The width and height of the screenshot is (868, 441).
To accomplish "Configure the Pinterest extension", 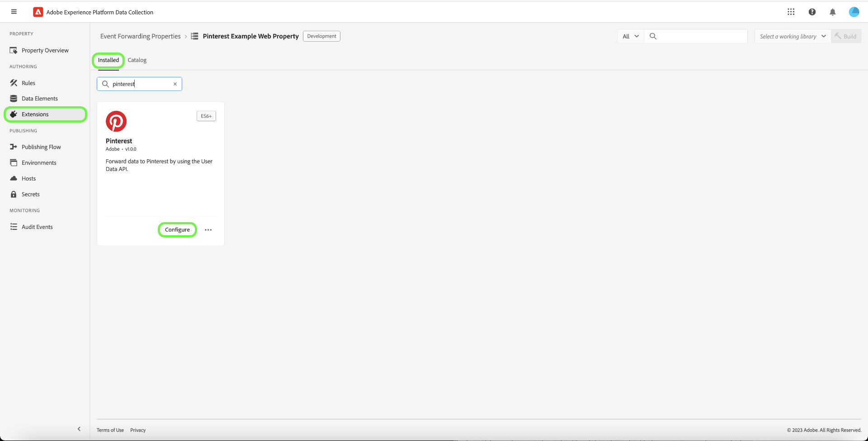I will point(177,230).
